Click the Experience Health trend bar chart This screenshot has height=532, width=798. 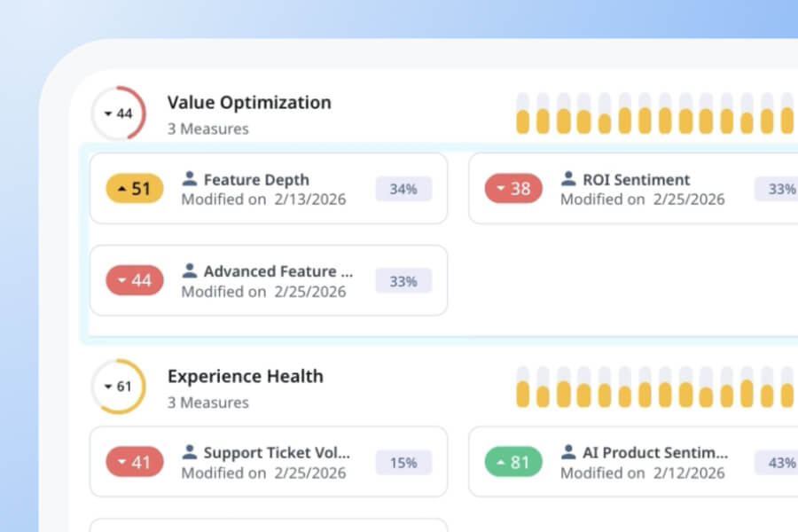656,387
